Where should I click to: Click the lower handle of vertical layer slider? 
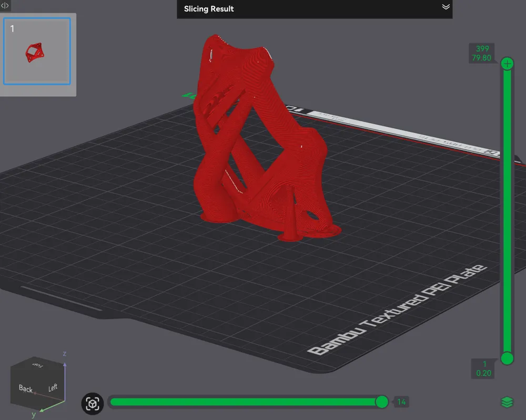(507, 358)
